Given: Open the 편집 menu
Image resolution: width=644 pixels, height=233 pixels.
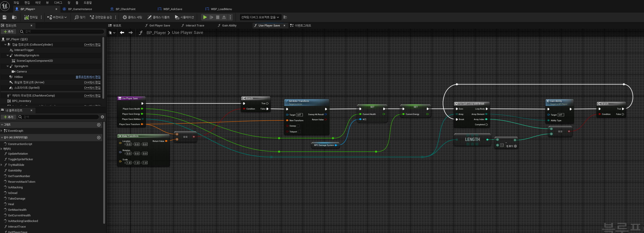Looking at the screenshot, I should (27, 2).
